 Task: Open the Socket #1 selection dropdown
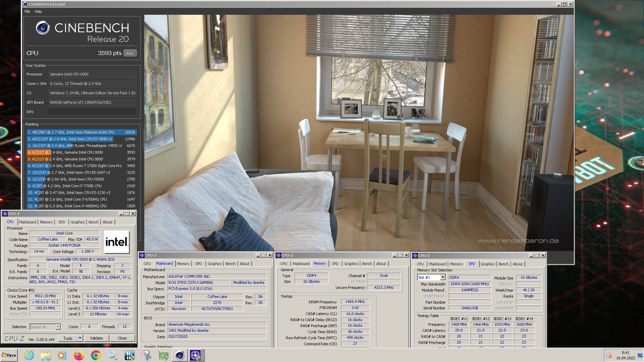coord(58,327)
